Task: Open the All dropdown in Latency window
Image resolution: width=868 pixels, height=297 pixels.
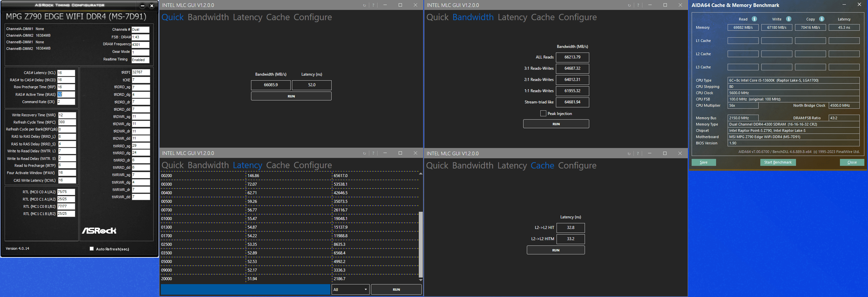Action: [350, 290]
